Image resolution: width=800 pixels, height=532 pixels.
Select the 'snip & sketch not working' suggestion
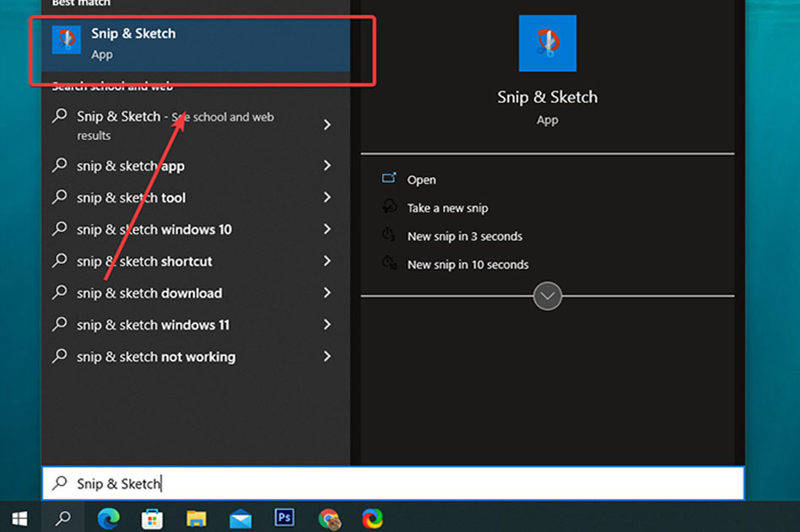tap(196, 357)
